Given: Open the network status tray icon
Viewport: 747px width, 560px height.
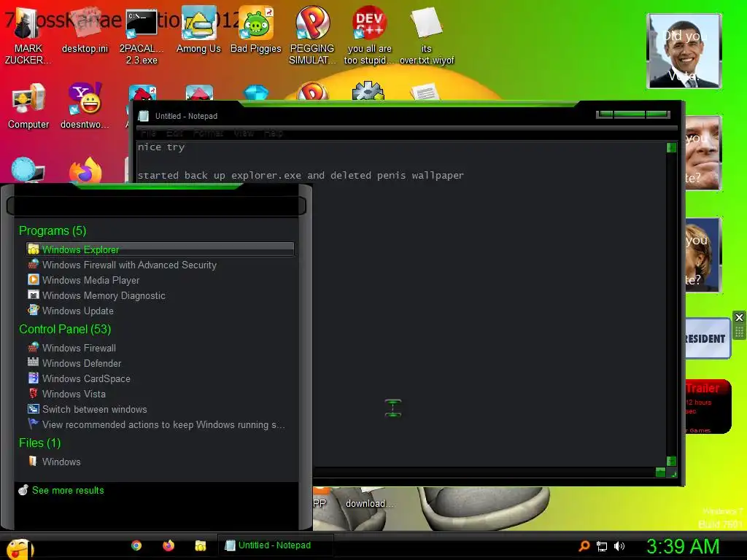Looking at the screenshot, I should [x=602, y=547].
